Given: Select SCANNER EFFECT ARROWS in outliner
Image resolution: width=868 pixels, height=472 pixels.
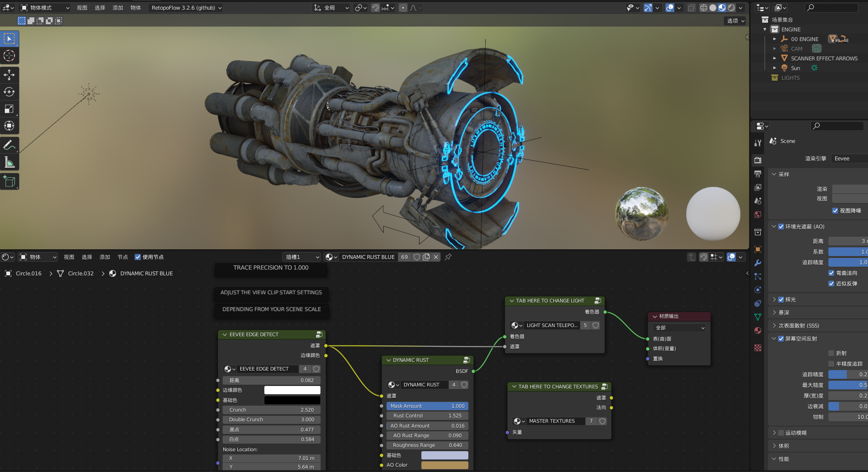Looking at the screenshot, I should 824,58.
